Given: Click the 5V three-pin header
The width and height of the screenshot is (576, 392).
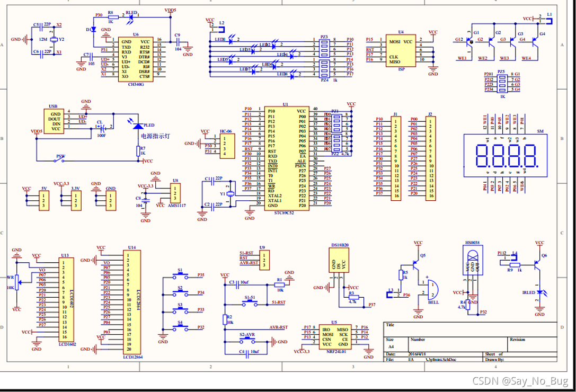Looking at the screenshot, I should tap(43, 201).
